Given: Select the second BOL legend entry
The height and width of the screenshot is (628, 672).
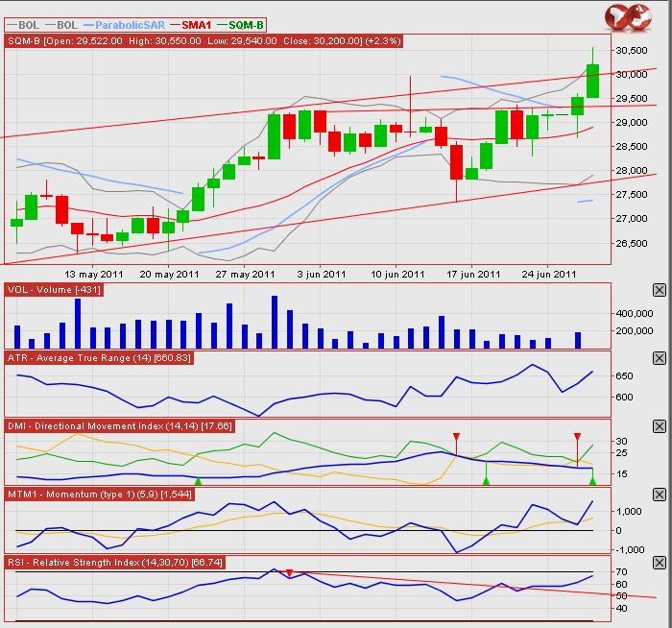Looking at the screenshot, I should click(x=61, y=25).
